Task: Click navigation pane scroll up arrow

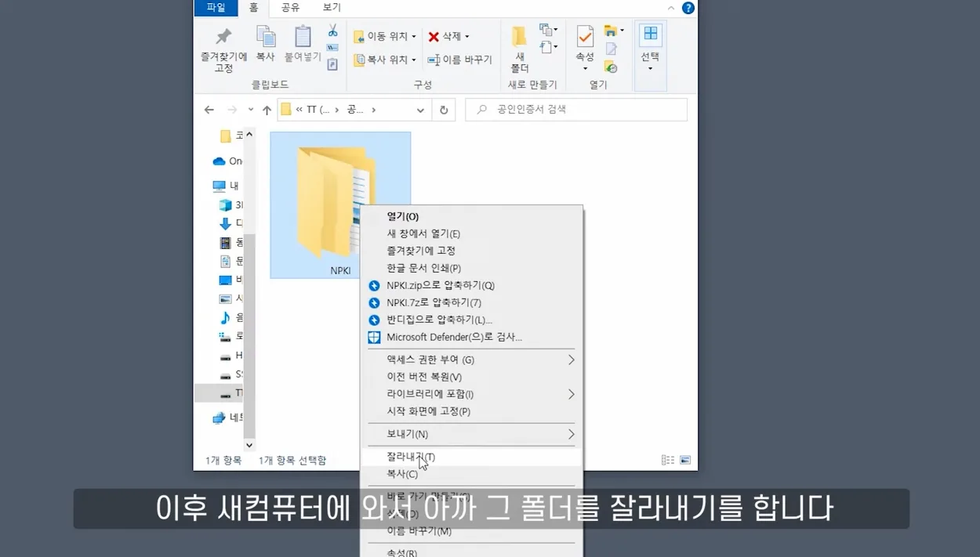Action: 249,135
